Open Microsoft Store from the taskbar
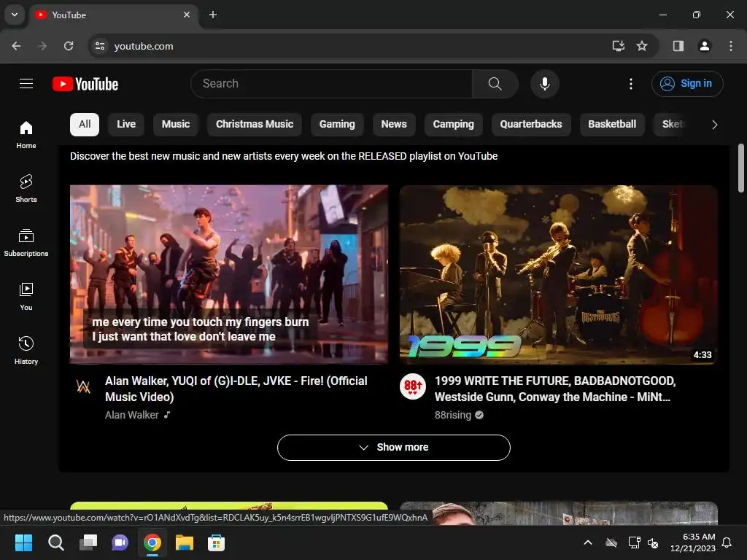The width and height of the screenshot is (747, 560). 216,542
